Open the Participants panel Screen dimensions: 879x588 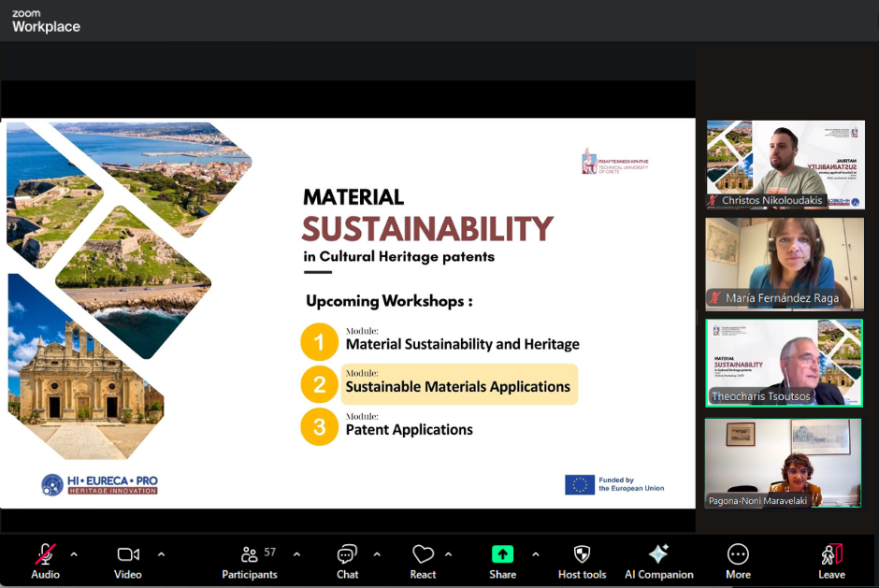pyautogui.click(x=250, y=555)
